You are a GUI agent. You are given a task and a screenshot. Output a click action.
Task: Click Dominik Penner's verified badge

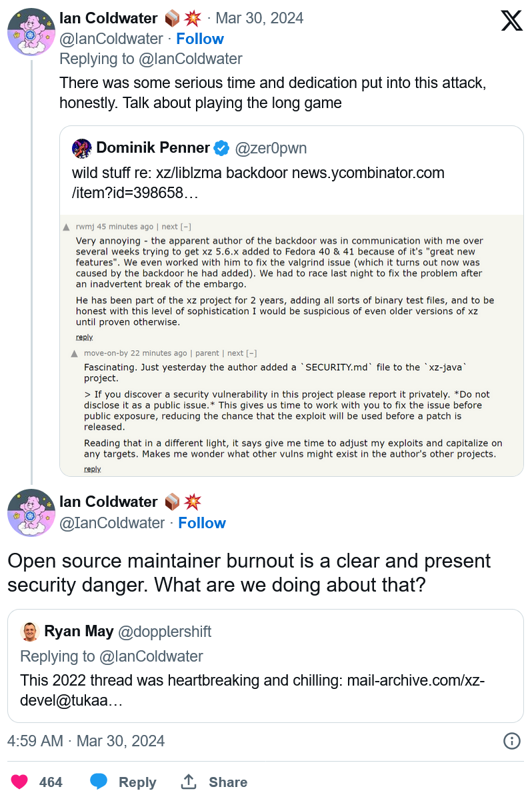tap(221, 148)
